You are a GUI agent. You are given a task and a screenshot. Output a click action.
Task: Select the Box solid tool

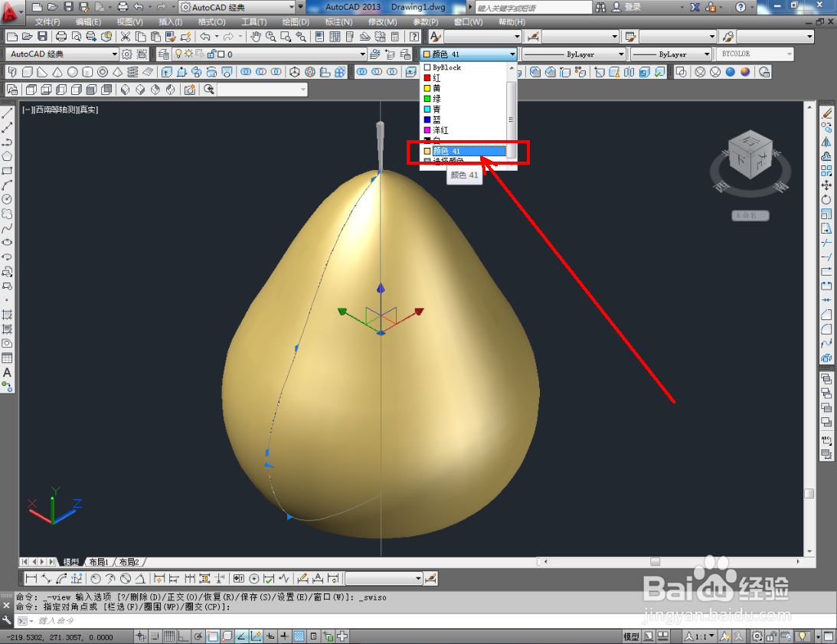click(28, 72)
